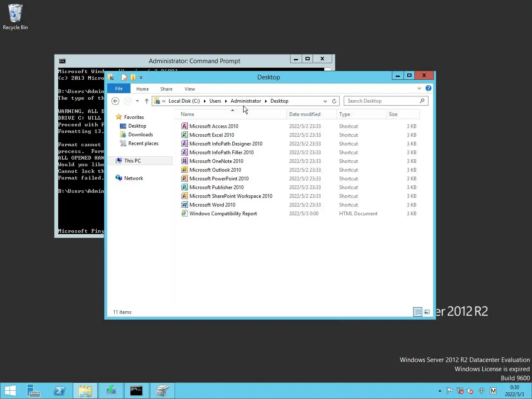Switch to the Home ribbon tab
The width and height of the screenshot is (532, 399).
[x=143, y=89]
